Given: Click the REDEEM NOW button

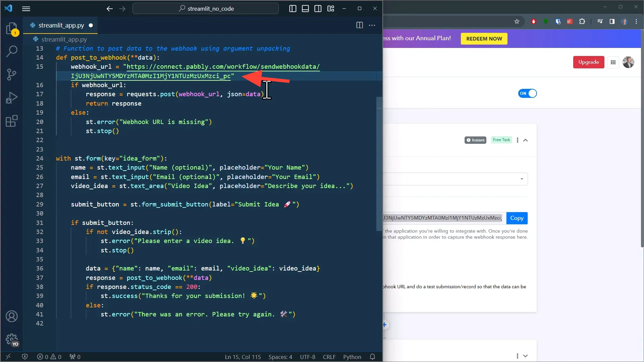Looking at the screenshot, I should pyautogui.click(x=483, y=39).
